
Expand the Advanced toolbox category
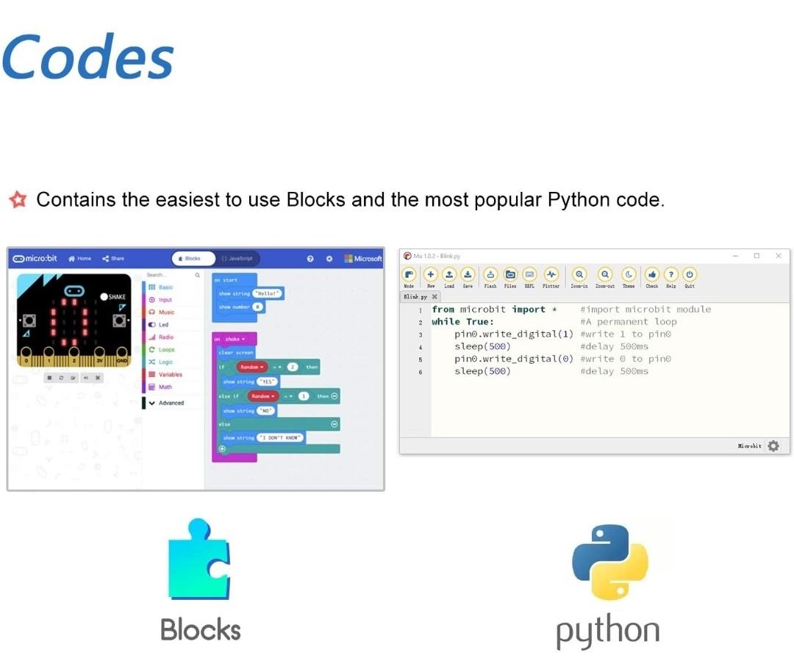point(167,403)
